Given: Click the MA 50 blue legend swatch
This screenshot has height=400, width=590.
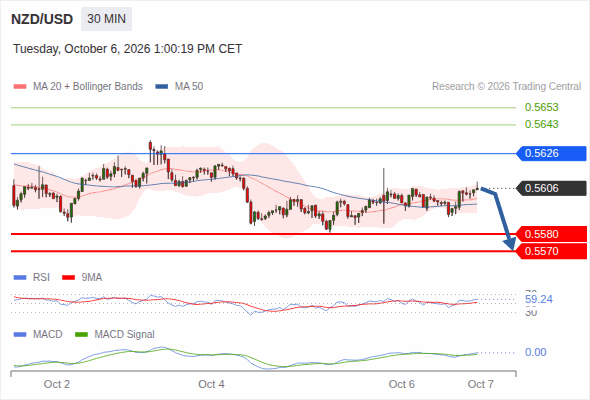Looking at the screenshot, I should click(x=162, y=87).
